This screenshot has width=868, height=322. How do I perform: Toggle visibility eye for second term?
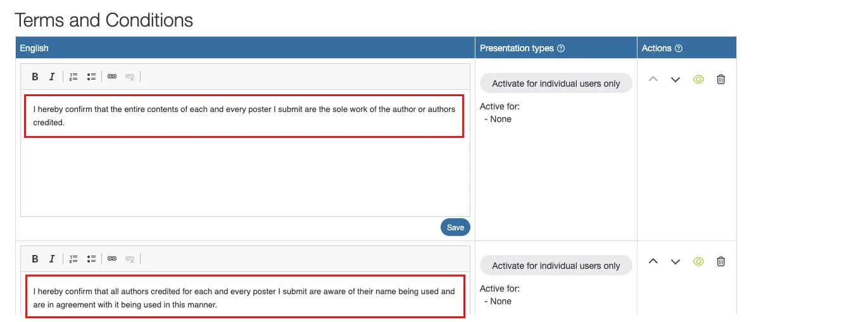698,261
